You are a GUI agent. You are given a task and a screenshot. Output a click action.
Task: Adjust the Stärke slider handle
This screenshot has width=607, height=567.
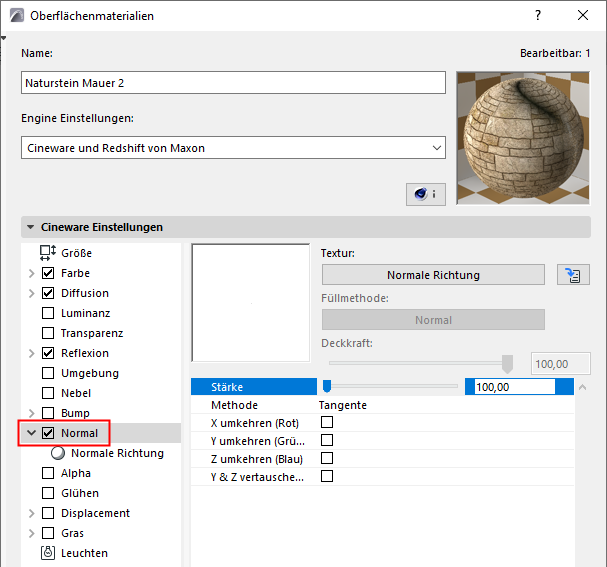[327, 386]
